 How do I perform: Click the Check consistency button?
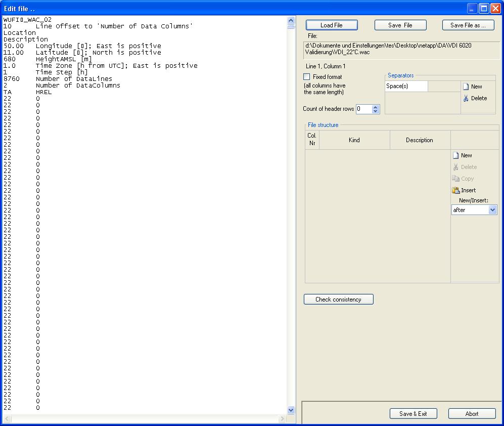tap(339, 299)
